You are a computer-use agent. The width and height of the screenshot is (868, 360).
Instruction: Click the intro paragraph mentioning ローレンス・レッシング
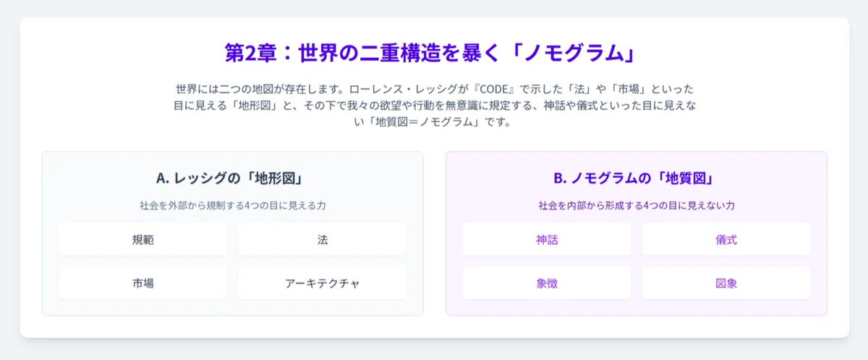(434, 106)
